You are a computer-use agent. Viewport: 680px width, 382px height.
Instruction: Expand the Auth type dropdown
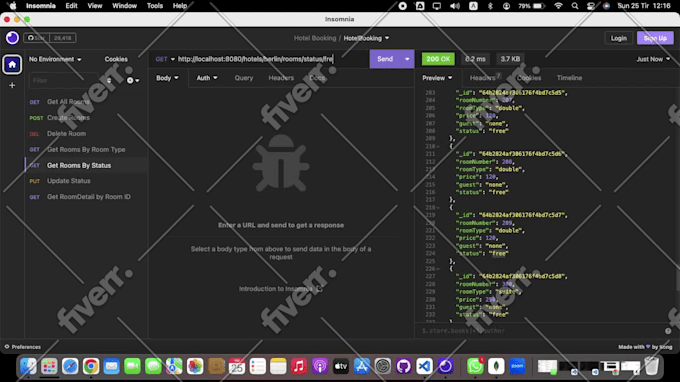[207, 78]
